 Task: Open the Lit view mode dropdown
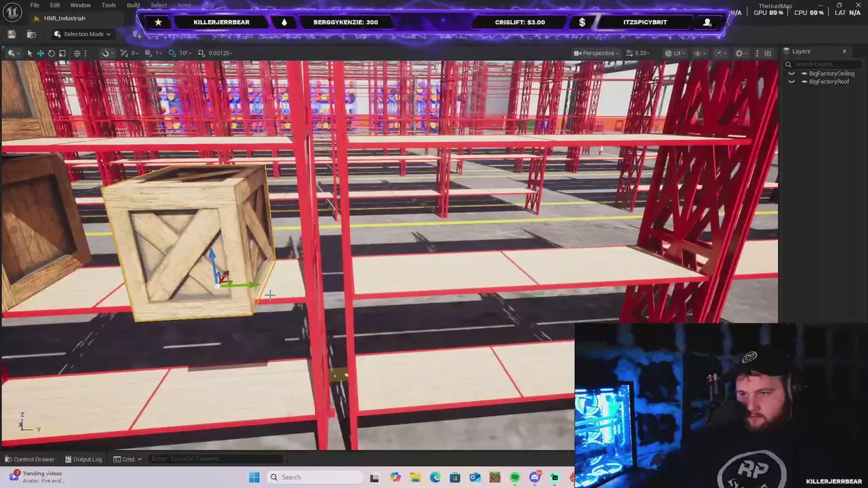[x=673, y=53]
